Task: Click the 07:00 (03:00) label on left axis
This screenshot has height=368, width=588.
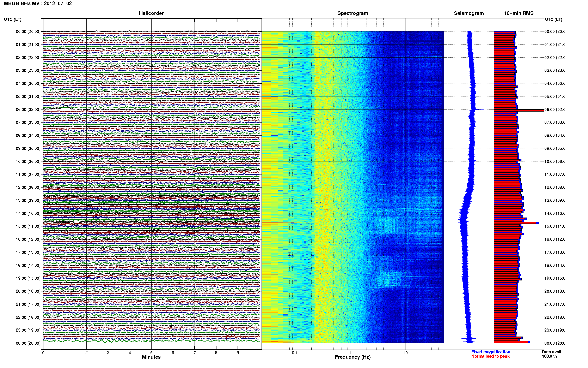Action: pyautogui.click(x=28, y=122)
